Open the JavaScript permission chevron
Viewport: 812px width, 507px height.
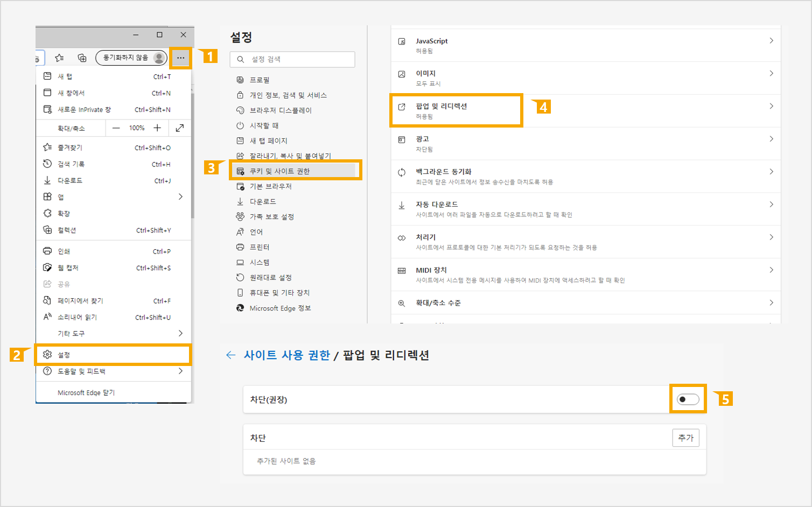(x=771, y=41)
